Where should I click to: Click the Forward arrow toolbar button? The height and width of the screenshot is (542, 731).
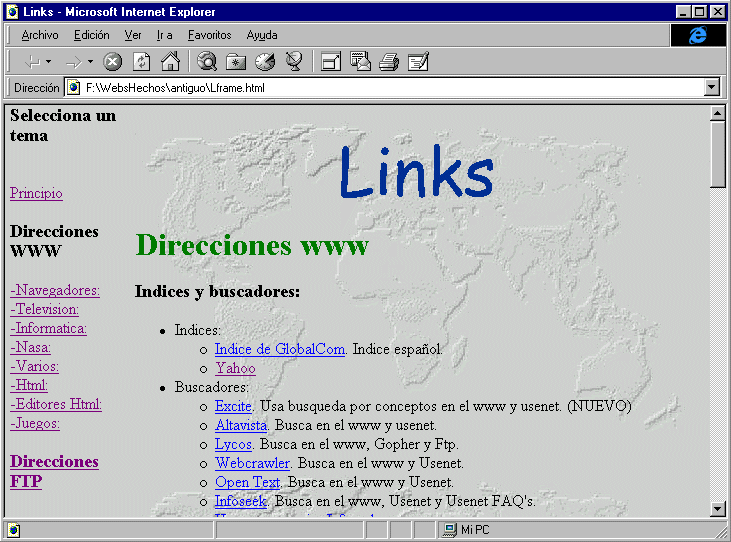tap(73, 62)
